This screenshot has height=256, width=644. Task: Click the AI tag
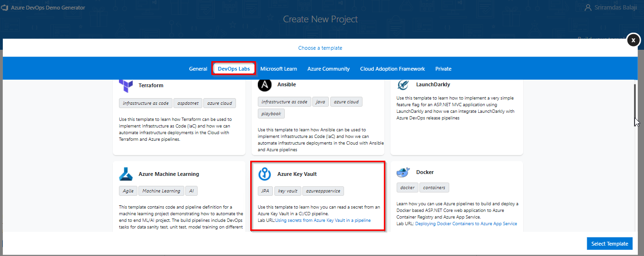191,191
